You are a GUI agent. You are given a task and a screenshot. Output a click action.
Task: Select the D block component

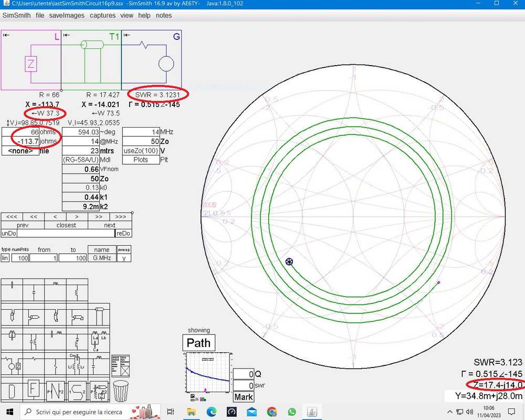(12, 390)
